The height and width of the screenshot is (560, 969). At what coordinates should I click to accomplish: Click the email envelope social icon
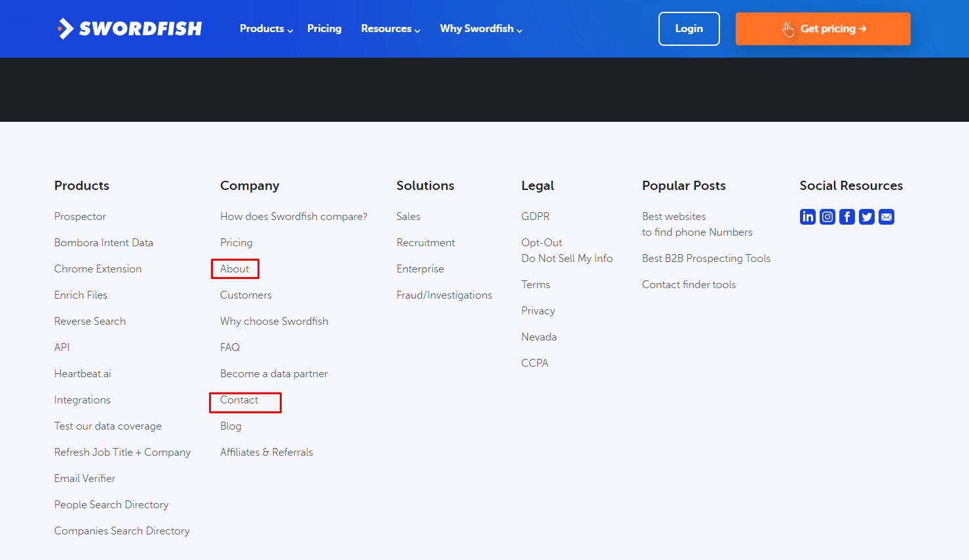886,216
